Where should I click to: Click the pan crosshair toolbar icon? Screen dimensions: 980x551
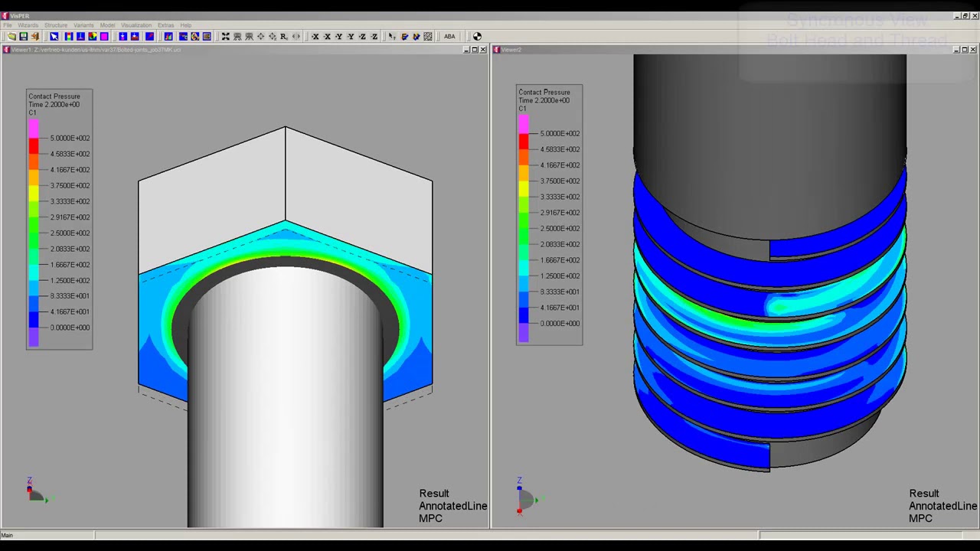[261, 36]
